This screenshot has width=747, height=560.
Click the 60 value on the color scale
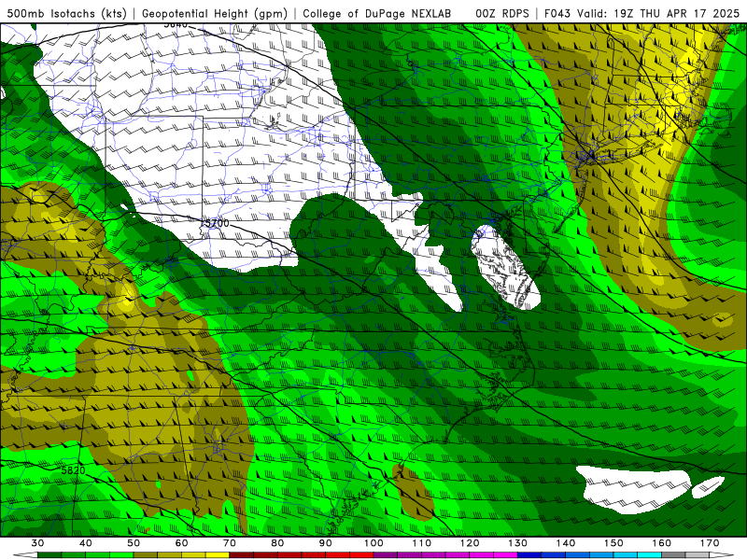181,543
